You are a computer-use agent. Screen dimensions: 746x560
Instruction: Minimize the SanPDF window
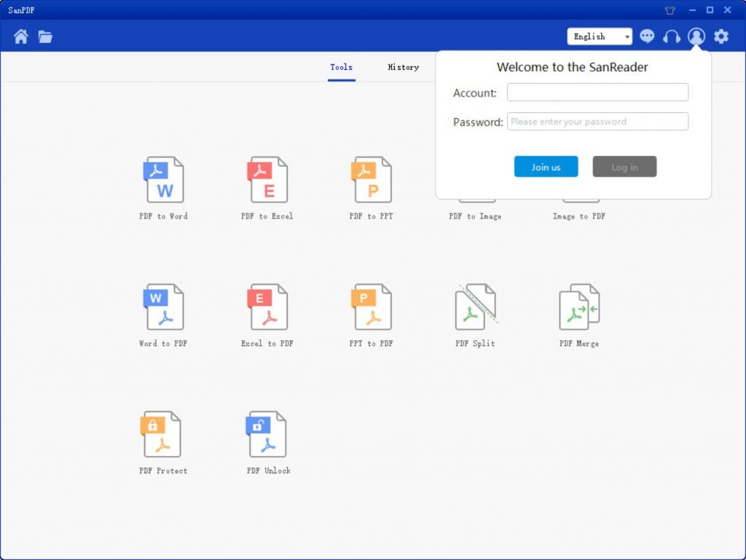pos(692,10)
